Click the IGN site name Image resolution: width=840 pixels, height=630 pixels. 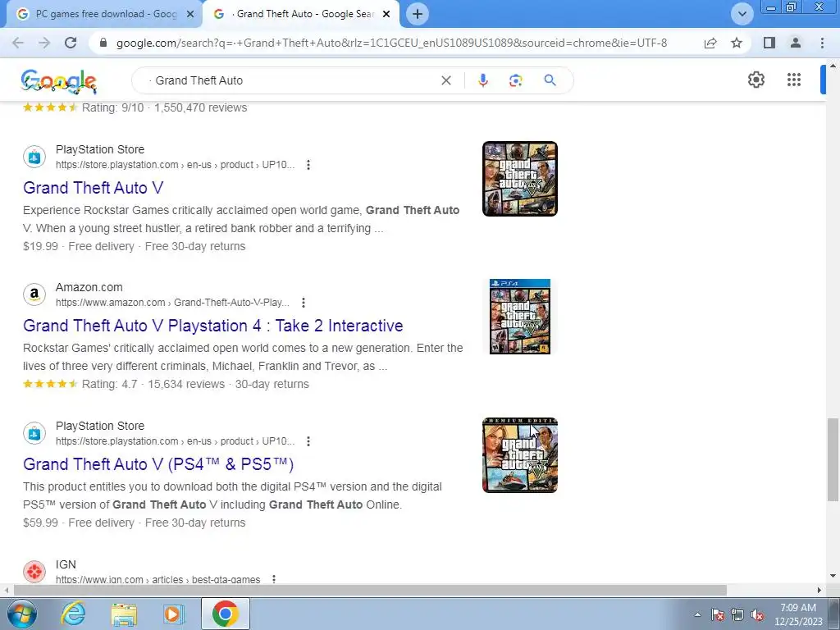pyautogui.click(x=66, y=564)
